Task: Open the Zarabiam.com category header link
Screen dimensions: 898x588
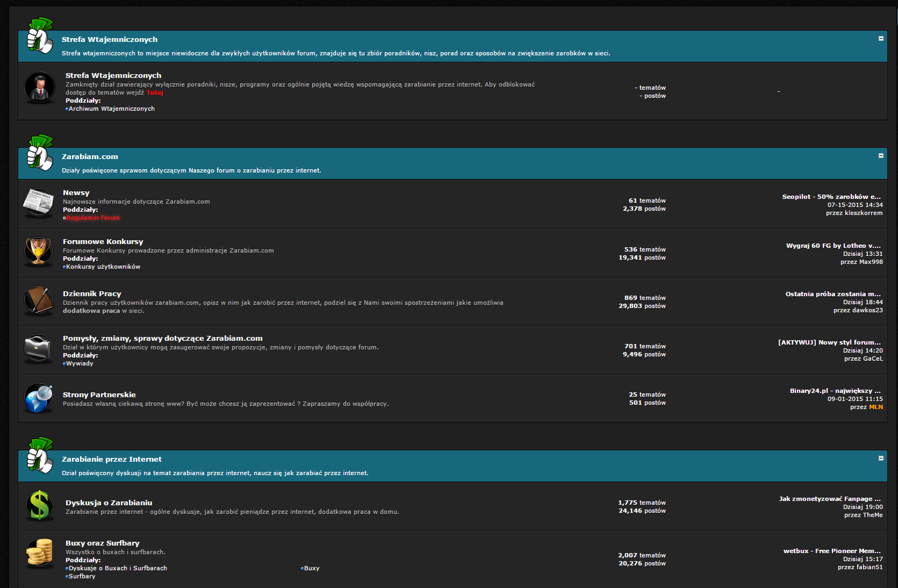Action: [90, 157]
